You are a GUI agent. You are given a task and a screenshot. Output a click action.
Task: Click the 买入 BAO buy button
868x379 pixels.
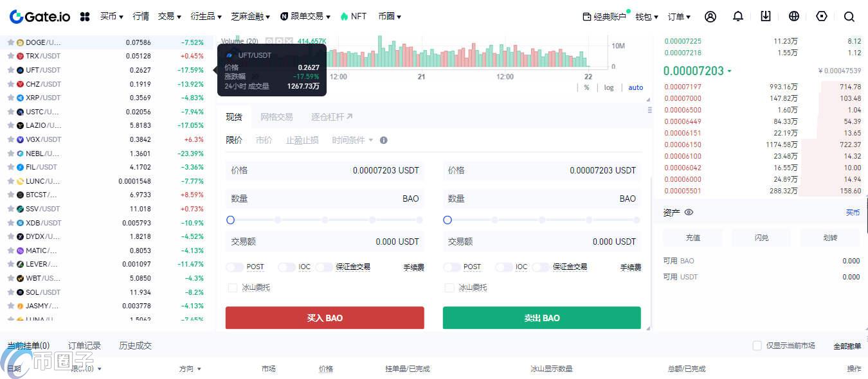point(324,317)
